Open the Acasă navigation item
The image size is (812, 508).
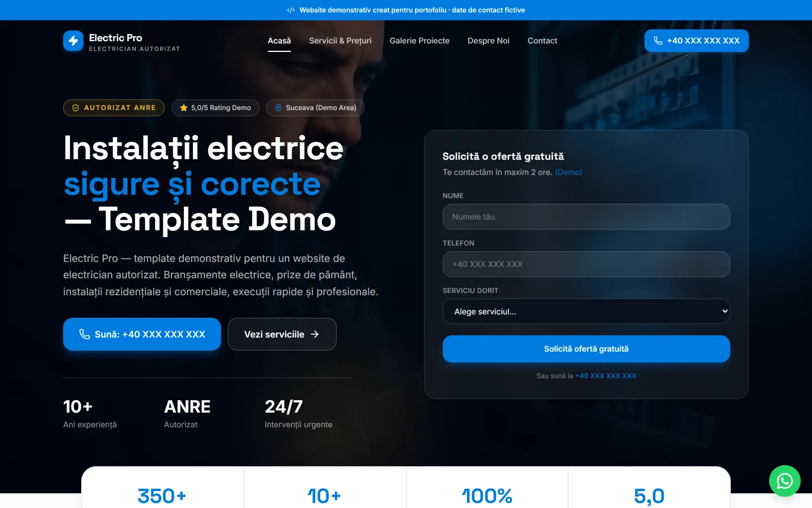tap(279, 41)
